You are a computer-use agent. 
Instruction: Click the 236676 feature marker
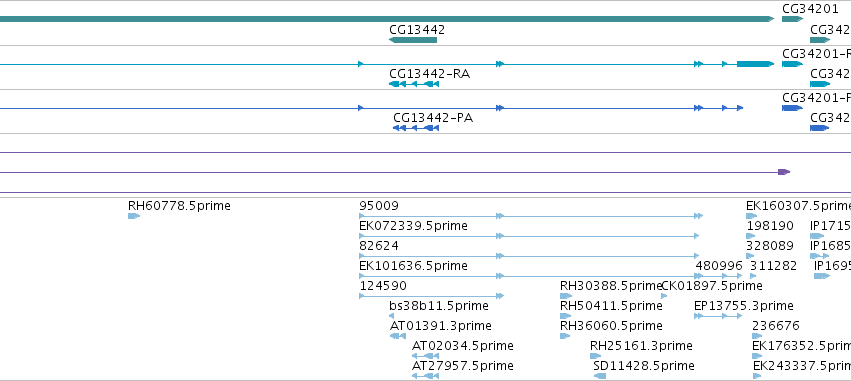(757, 336)
